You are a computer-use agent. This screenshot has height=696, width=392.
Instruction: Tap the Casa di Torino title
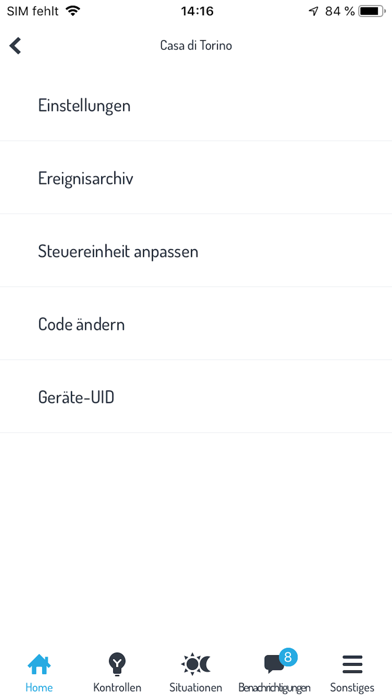tap(196, 45)
